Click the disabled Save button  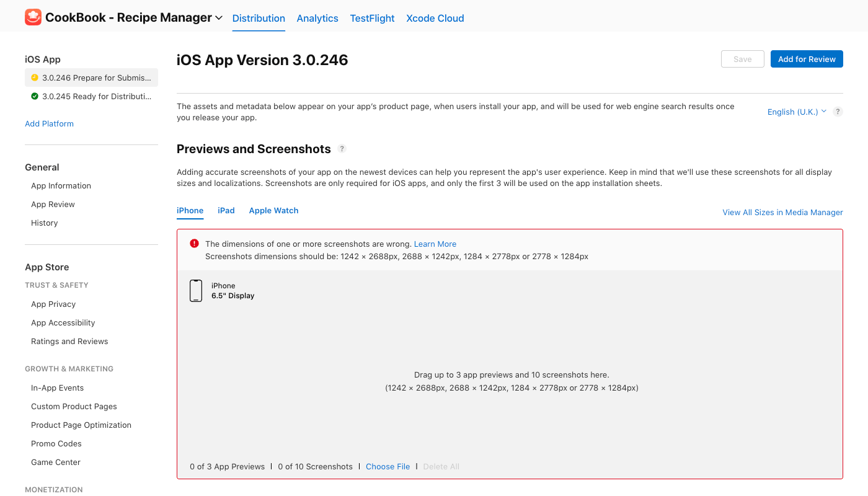(x=743, y=59)
